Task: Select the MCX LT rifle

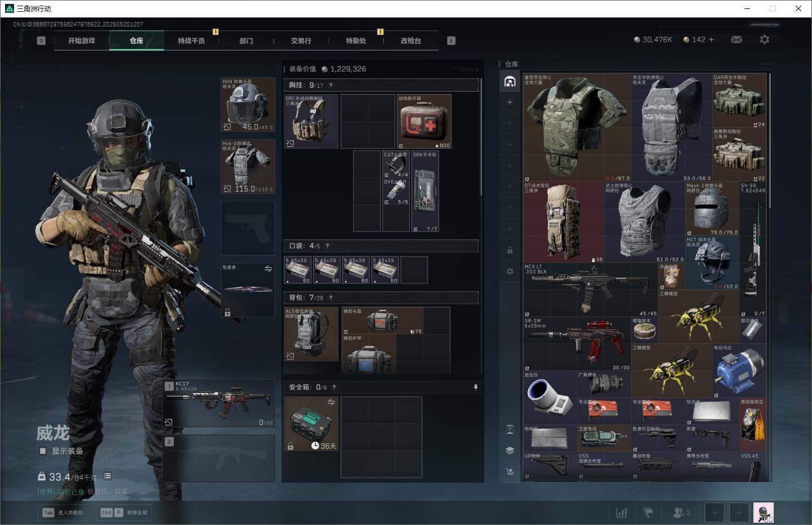Action: (x=591, y=290)
